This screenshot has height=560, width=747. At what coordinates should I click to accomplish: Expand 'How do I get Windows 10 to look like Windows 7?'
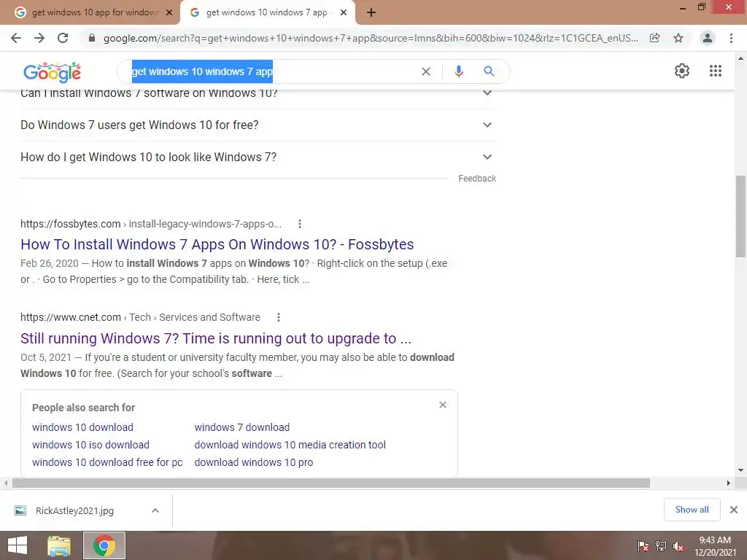[x=258, y=157]
